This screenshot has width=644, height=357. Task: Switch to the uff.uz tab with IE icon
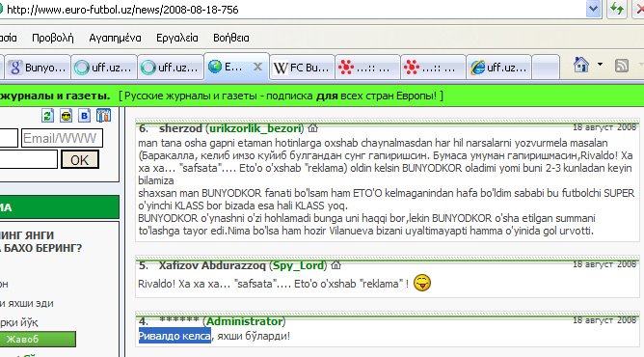click(x=499, y=67)
